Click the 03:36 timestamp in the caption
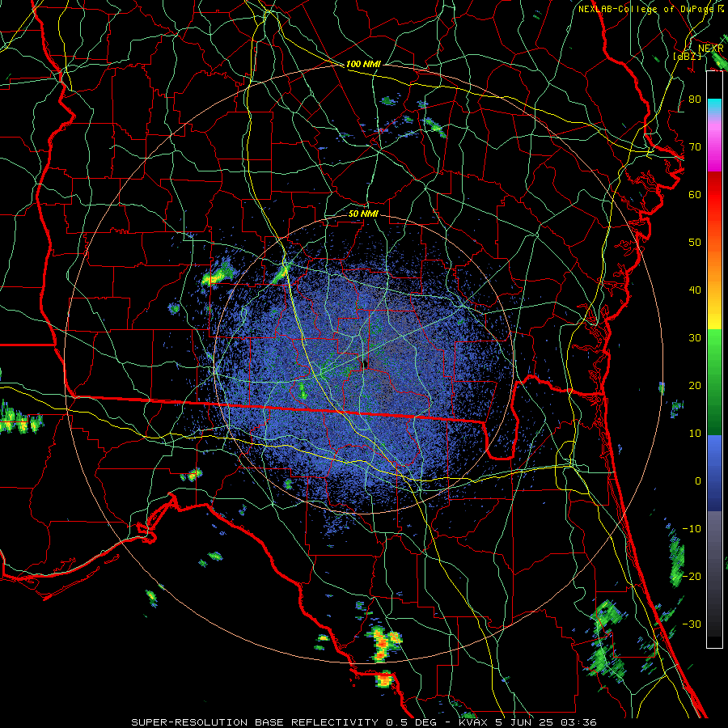Image resolution: width=728 pixels, height=728 pixels. [578, 722]
